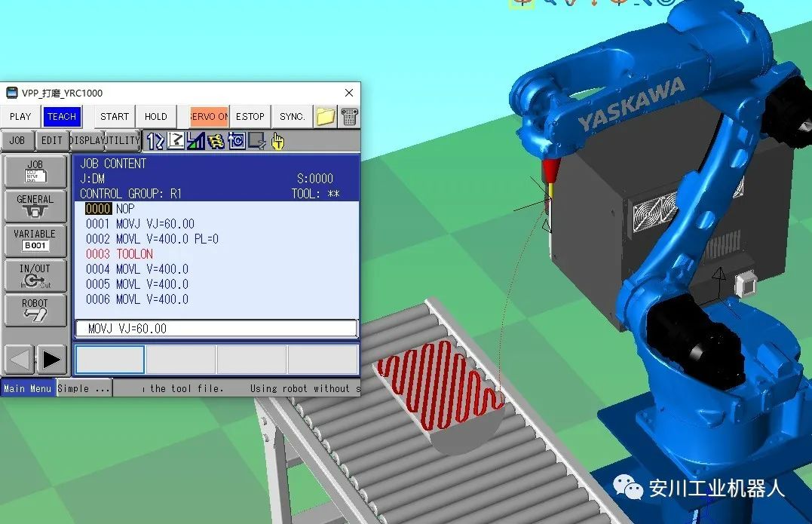Click the scrolling tool file status message
Image resolution: width=812 pixels, height=524 pixels.
(237, 388)
